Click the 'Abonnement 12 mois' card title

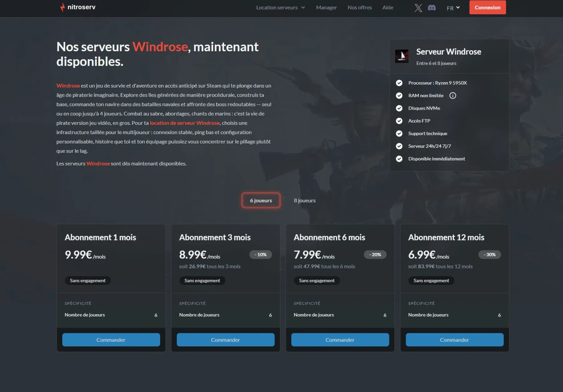(x=446, y=237)
